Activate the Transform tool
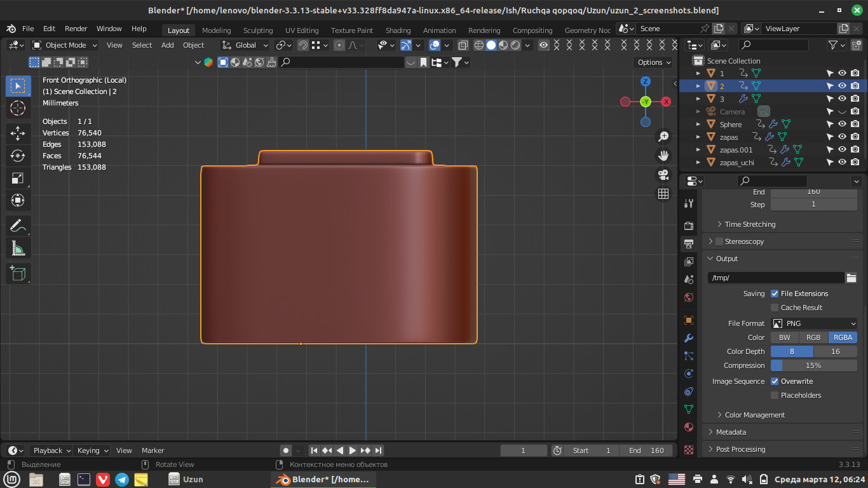This screenshot has width=868, height=488. [18, 201]
